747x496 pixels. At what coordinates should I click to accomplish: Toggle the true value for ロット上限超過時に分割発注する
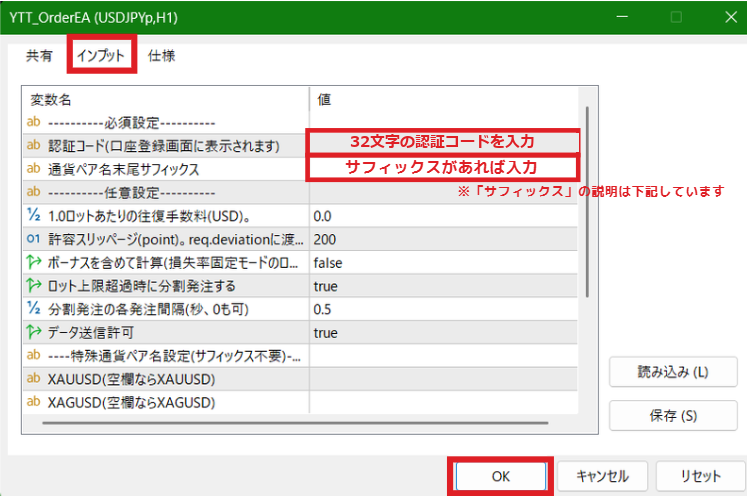point(443,286)
